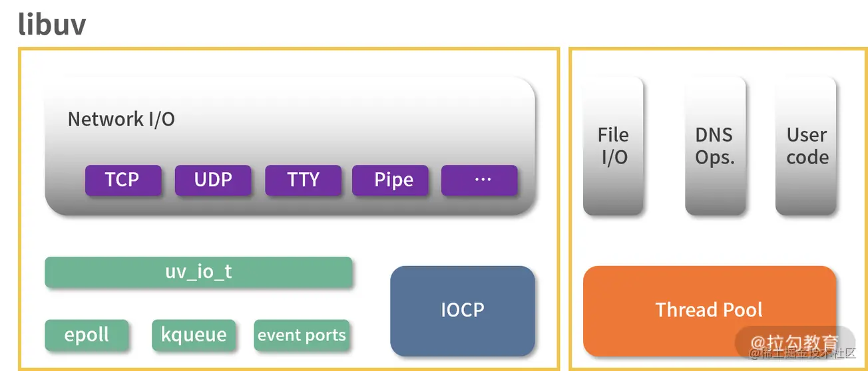Screen dimensions: 868x371
Task: Click the purple TCP block
Action: tap(122, 180)
